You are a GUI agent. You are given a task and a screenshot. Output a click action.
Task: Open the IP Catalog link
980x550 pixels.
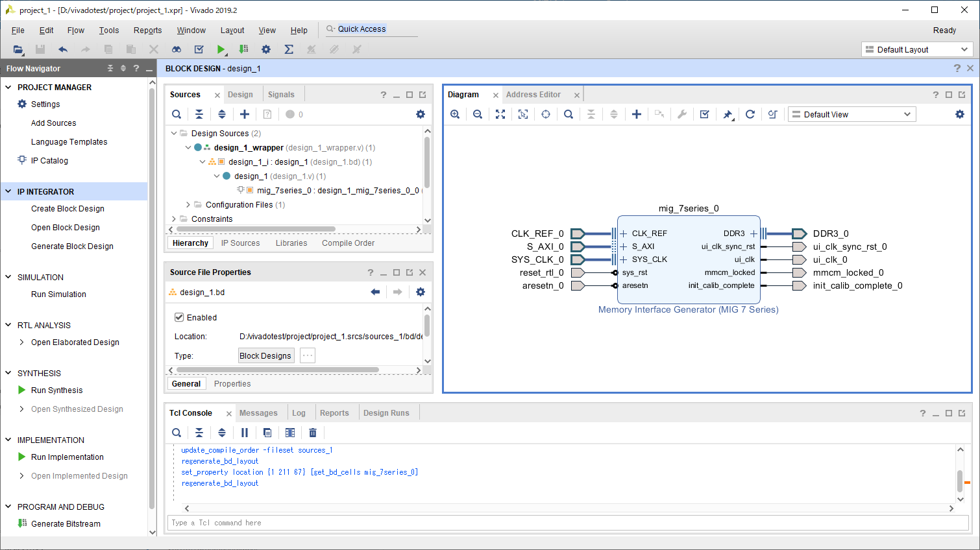point(49,161)
